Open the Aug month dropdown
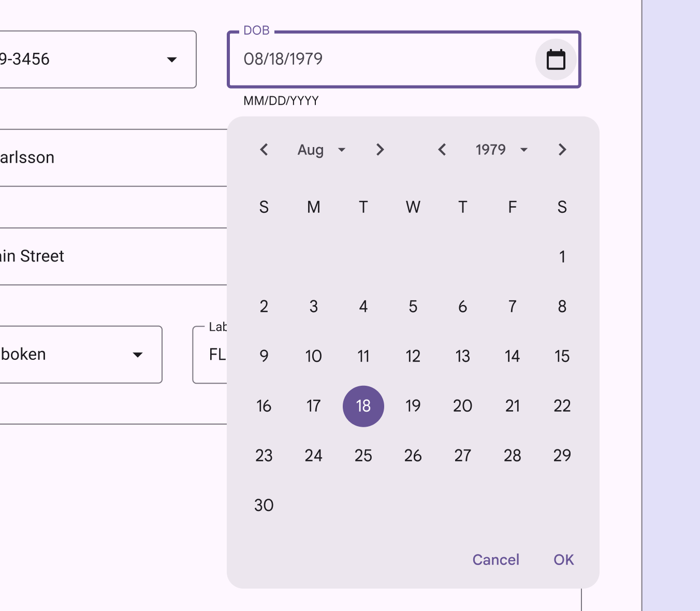The height and width of the screenshot is (611, 700). point(321,150)
